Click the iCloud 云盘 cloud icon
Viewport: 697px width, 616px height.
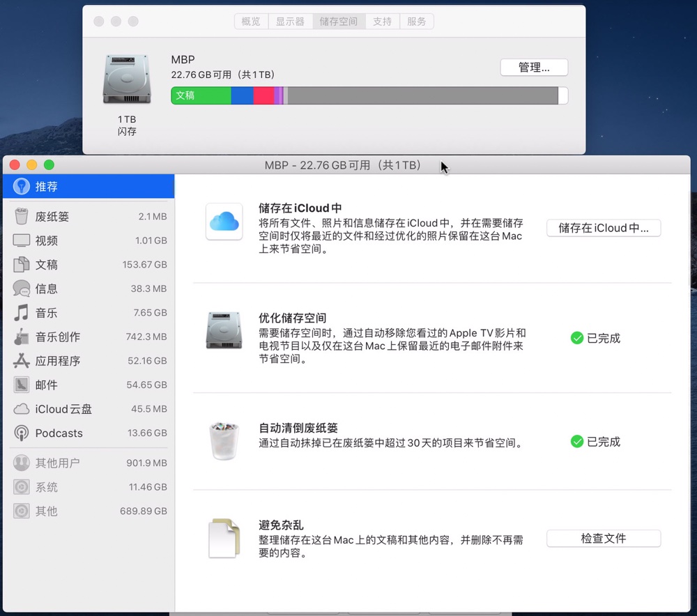coord(22,409)
